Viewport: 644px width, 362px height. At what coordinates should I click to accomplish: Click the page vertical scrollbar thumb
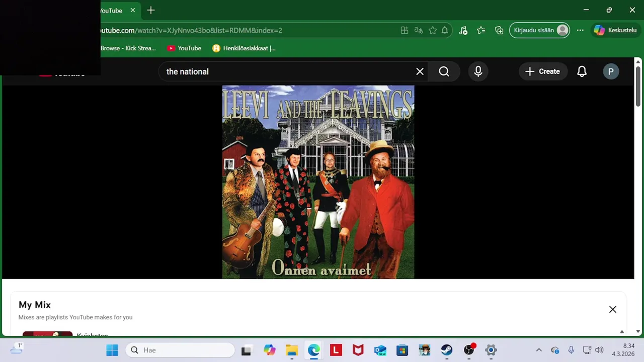pos(638,85)
